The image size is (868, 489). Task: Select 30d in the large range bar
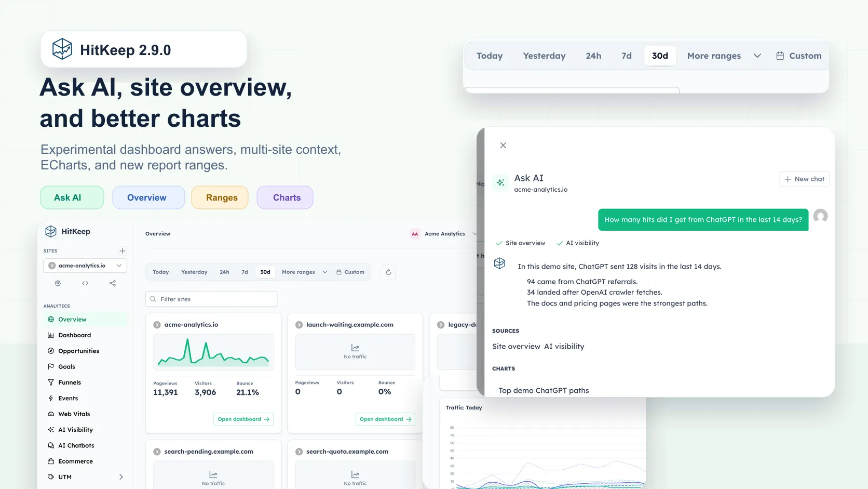[660, 56]
